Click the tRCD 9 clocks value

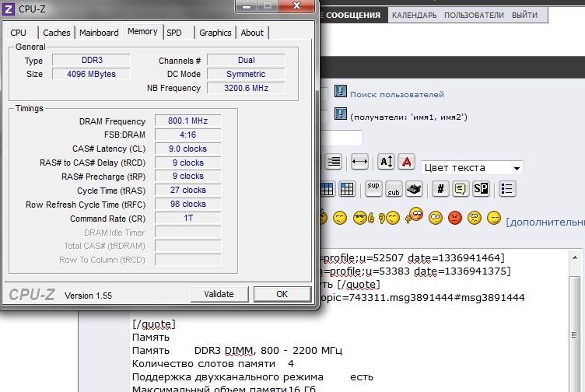tap(187, 163)
